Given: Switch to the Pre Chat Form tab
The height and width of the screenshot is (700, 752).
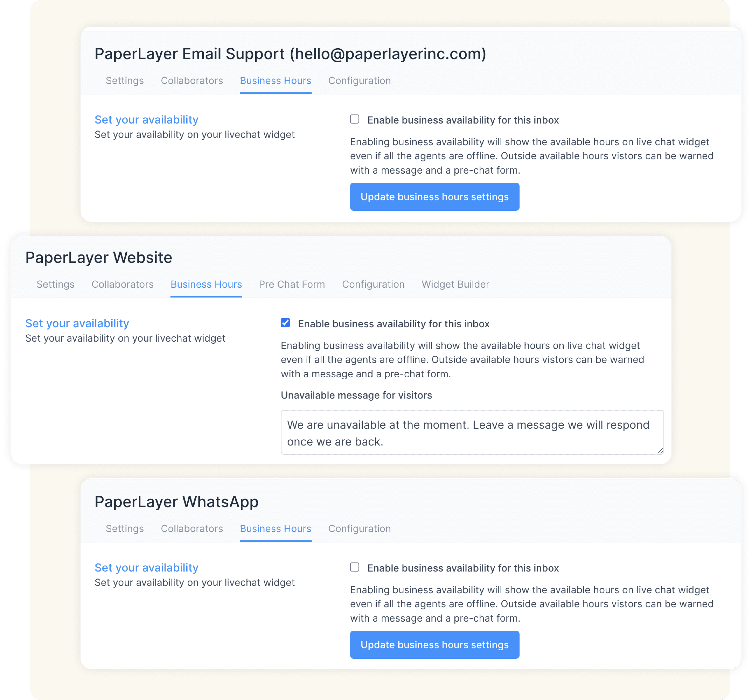Looking at the screenshot, I should pyautogui.click(x=292, y=284).
